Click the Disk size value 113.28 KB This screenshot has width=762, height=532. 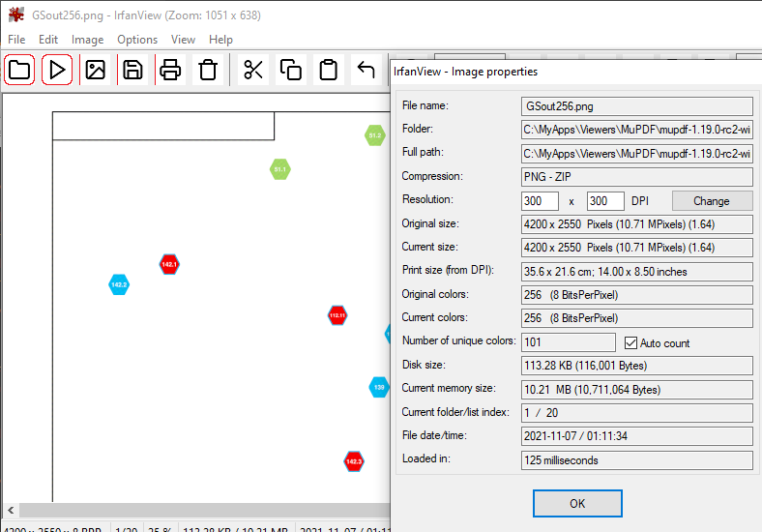tap(637, 366)
